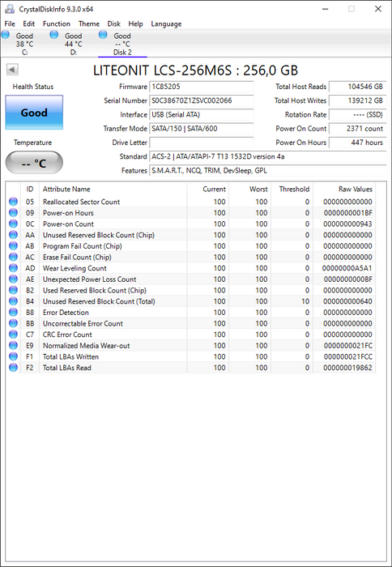
Task: Click status orb for Erase Fail Count
Action: (x=14, y=257)
